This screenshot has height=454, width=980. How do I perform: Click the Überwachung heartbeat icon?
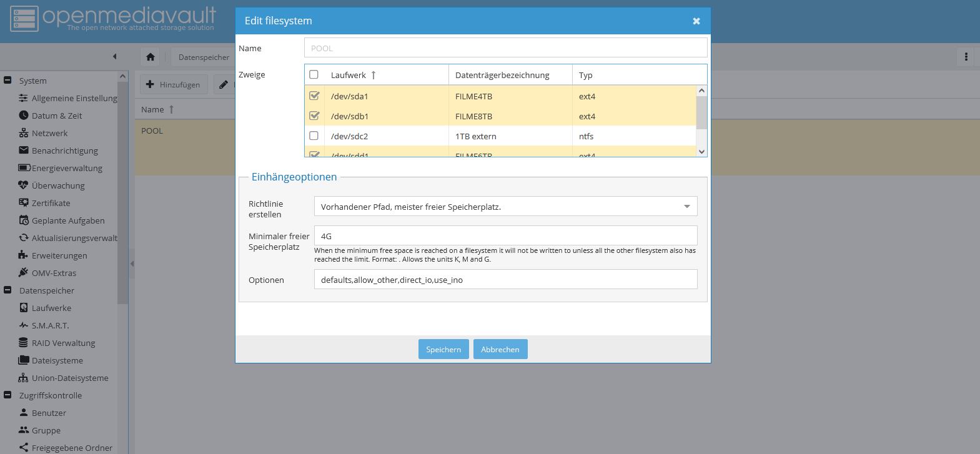(x=24, y=185)
